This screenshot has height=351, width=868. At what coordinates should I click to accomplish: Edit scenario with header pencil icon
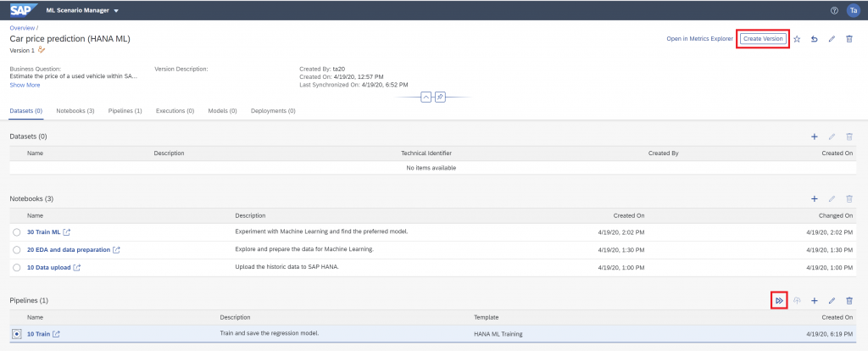[832, 39]
